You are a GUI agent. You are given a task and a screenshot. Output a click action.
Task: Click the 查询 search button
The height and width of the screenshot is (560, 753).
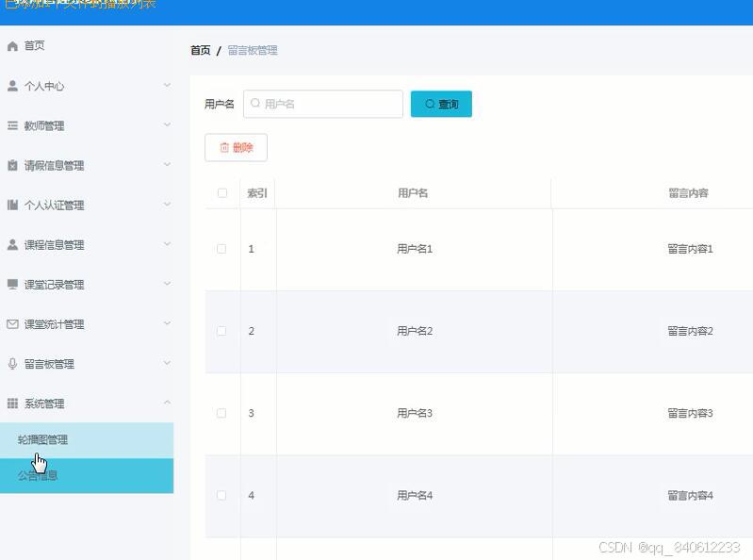click(441, 104)
